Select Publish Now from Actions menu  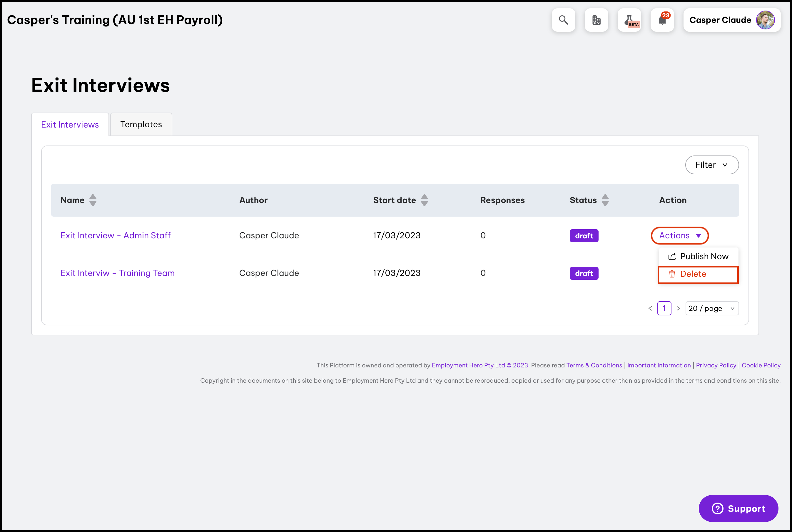(698, 257)
